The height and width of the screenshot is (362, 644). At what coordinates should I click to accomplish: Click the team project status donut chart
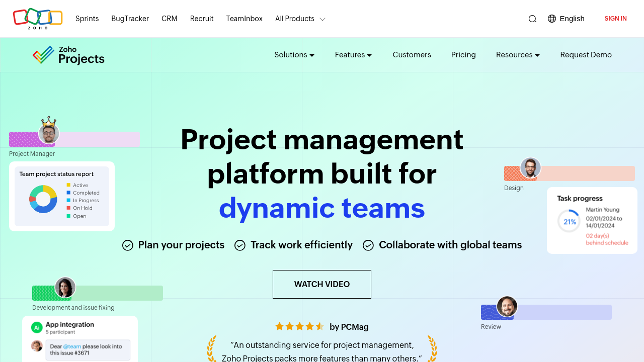43,199
